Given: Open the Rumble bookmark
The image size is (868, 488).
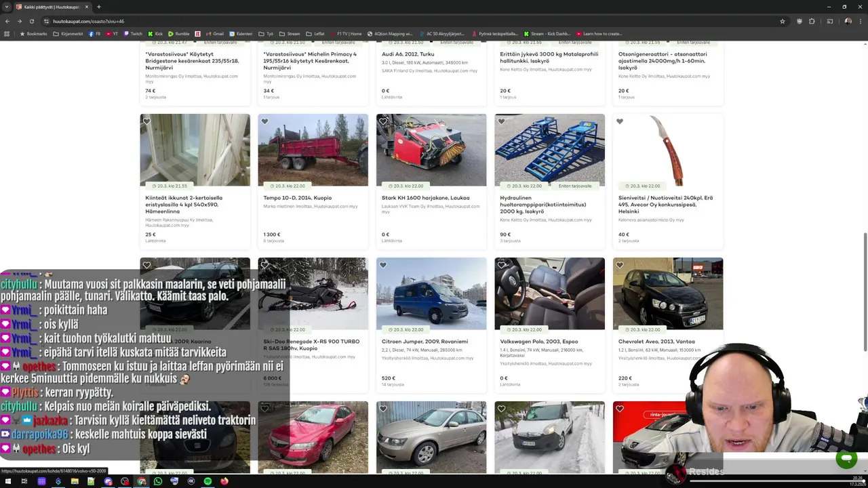Looking at the screenshot, I should pos(179,34).
